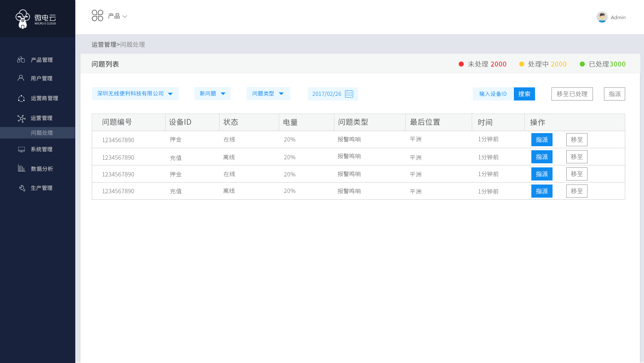Click the 处理中 2000 counter
The image size is (644, 363).
pyautogui.click(x=547, y=64)
